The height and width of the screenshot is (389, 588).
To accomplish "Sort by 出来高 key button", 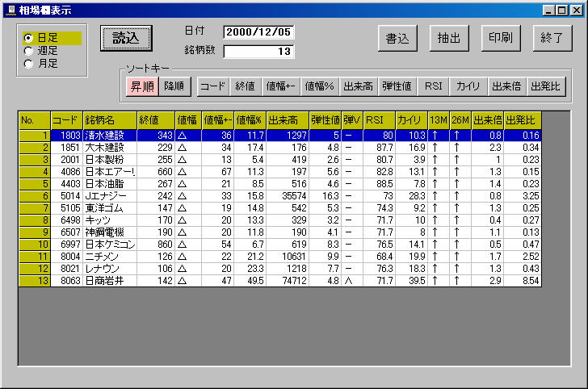I will [x=359, y=86].
